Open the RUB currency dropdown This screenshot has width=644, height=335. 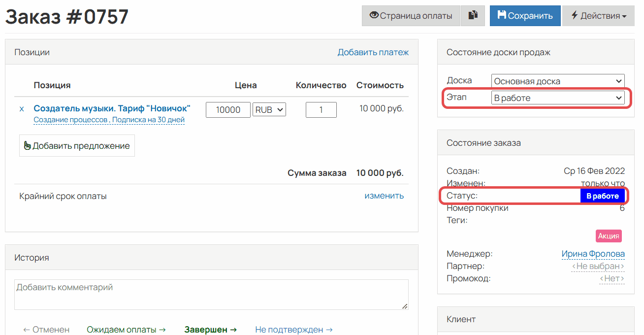tap(269, 109)
